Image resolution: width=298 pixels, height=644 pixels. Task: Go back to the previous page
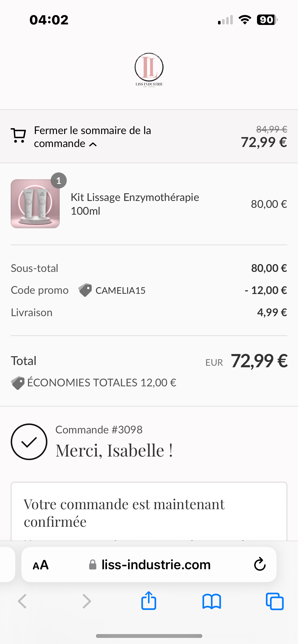[22, 601]
